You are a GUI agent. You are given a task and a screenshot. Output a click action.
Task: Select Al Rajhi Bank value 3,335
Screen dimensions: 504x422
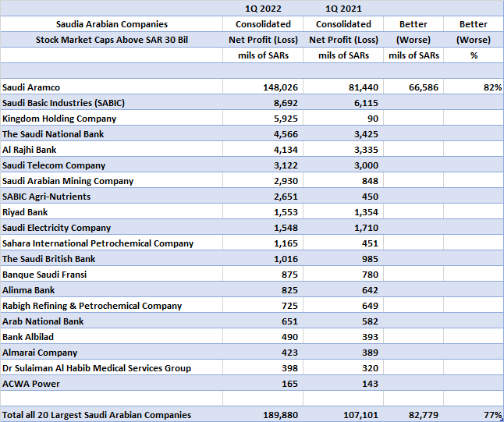pyautogui.click(x=343, y=150)
